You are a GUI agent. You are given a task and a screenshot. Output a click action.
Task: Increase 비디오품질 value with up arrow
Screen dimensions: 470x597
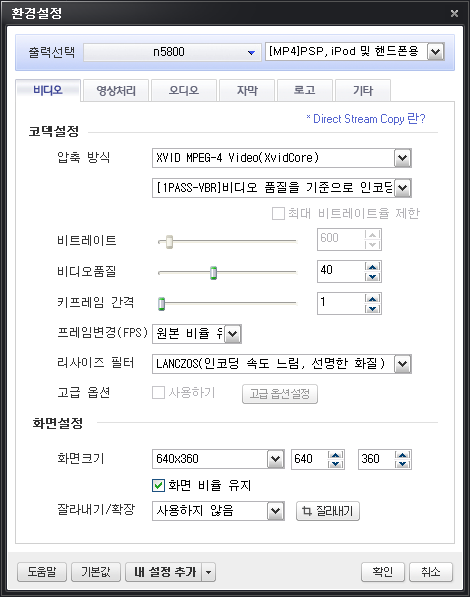tap(372, 267)
